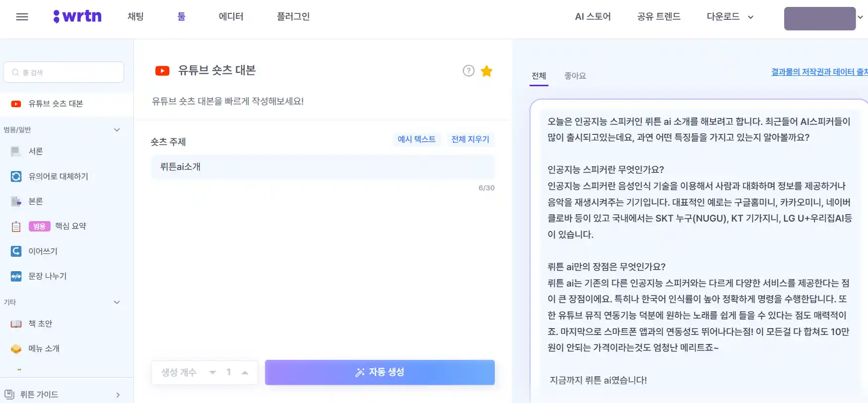The height and width of the screenshot is (403, 868).
Task: Click the 유의어로 대체하기 icon
Action: tap(16, 176)
